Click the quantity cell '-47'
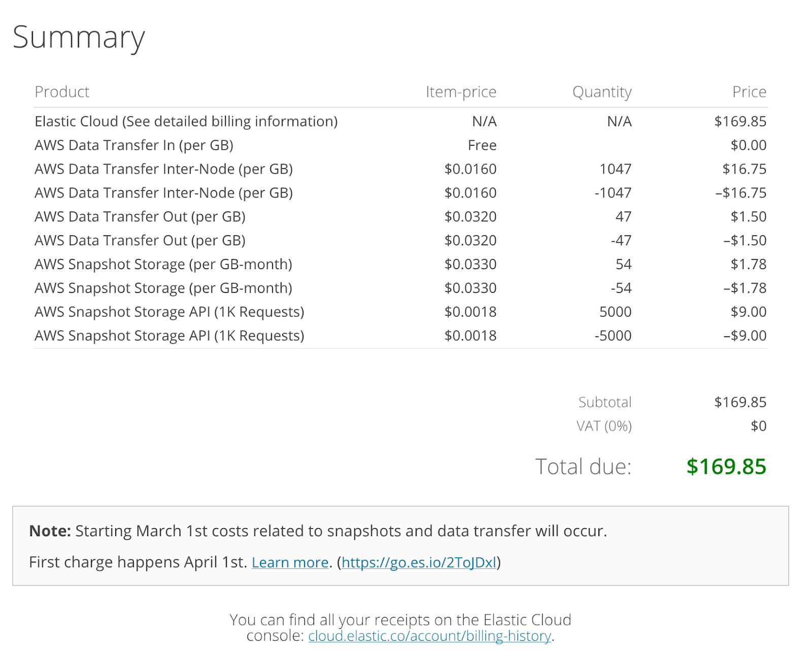Screen dimensions: 812x651 (621, 241)
